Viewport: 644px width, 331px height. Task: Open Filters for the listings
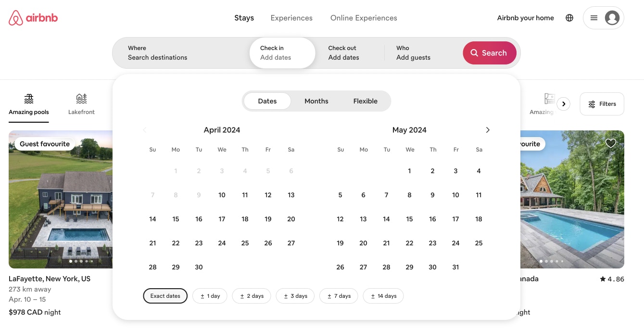coord(602,104)
